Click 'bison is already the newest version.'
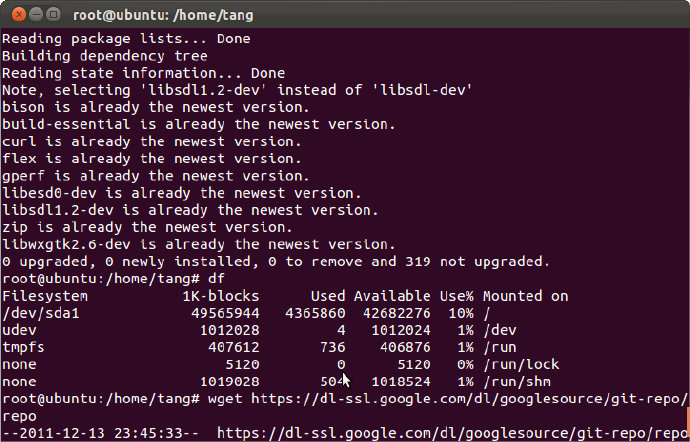 (156, 107)
